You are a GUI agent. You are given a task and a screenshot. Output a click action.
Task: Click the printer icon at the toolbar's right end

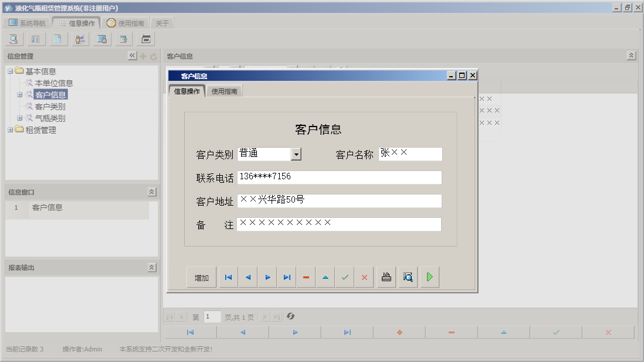(145, 39)
